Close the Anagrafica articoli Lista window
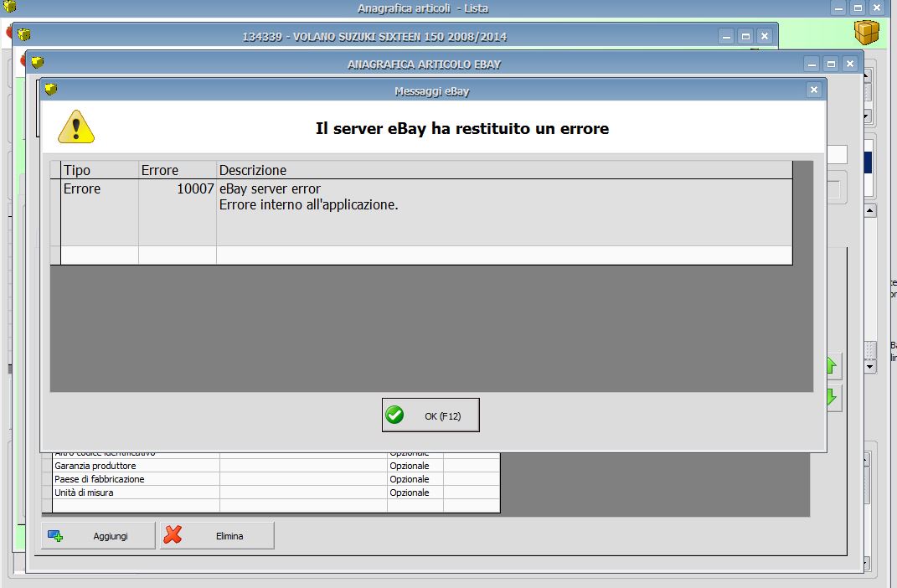The width and height of the screenshot is (897, 588). [876, 8]
